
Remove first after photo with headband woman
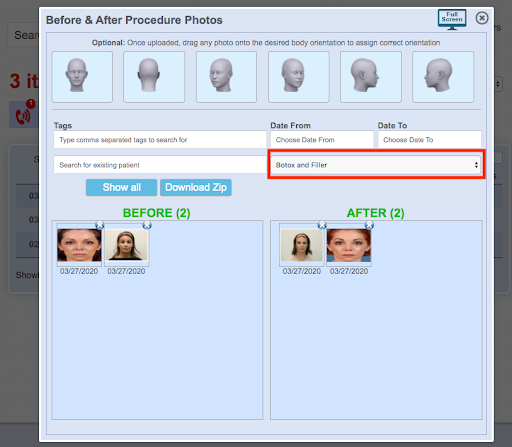322,225
